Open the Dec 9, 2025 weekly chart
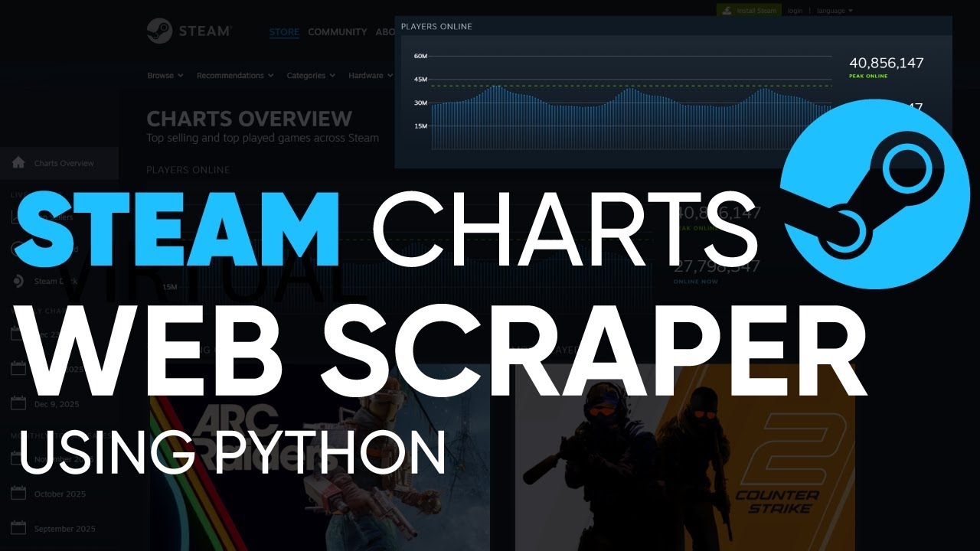The image size is (980, 551). pyautogui.click(x=57, y=404)
